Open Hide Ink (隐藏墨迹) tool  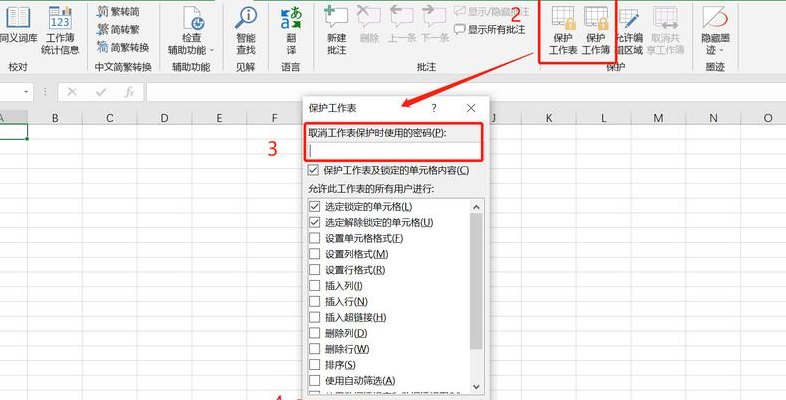(x=715, y=30)
